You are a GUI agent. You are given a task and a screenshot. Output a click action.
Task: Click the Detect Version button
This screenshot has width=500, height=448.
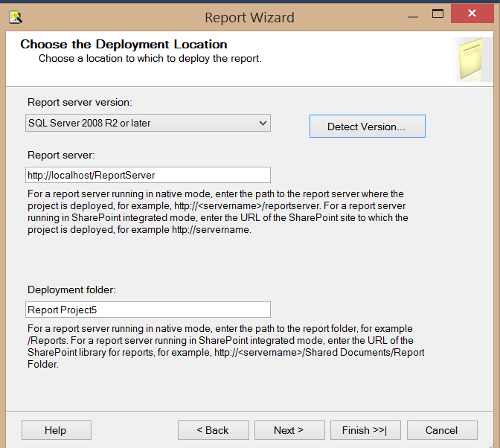pos(368,127)
